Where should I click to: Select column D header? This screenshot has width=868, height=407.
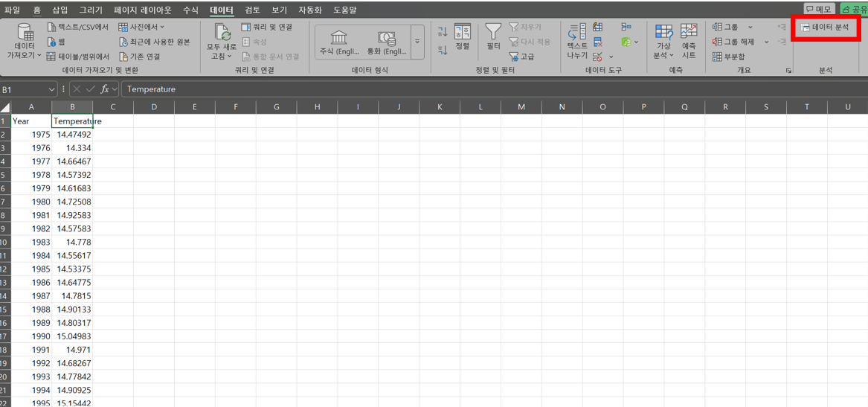tap(154, 107)
